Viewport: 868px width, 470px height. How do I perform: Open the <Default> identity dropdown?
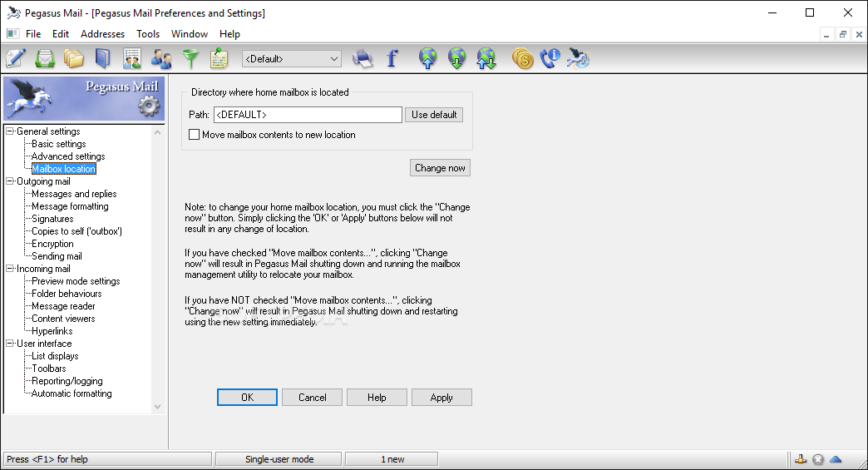click(292, 59)
